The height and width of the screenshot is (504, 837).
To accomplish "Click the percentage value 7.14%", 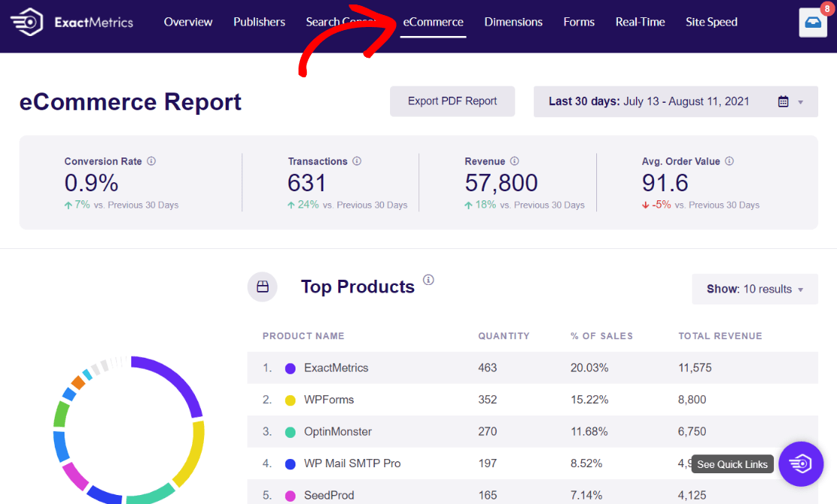I will [x=586, y=496].
